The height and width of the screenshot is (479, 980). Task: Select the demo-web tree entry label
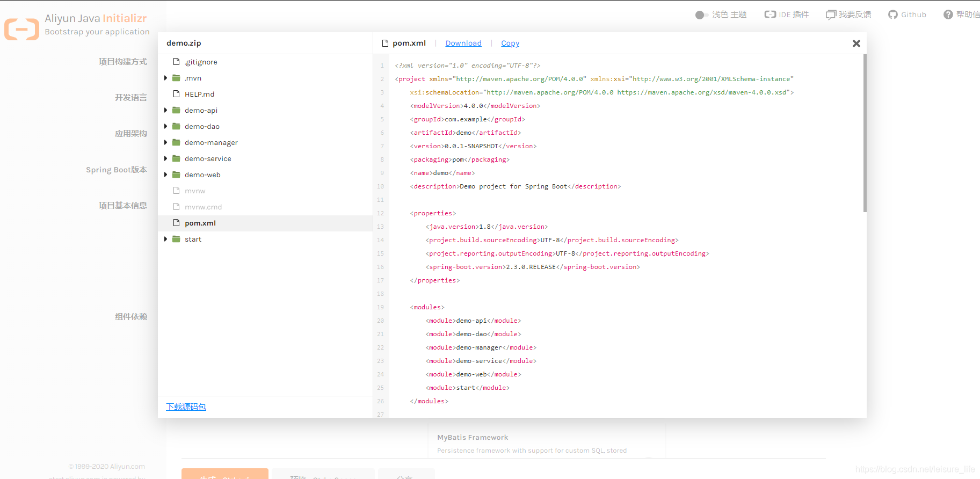(202, 175)
